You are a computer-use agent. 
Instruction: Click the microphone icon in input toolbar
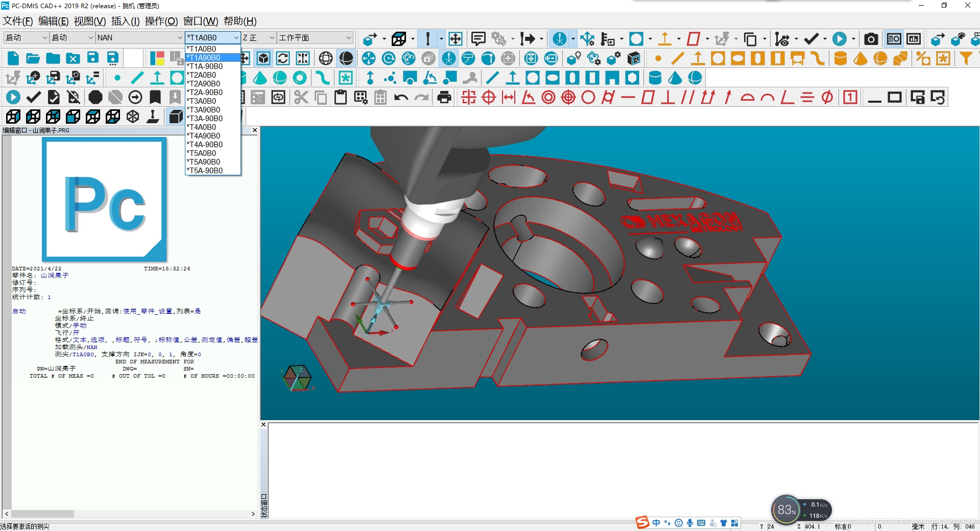[x=690, y=522]
